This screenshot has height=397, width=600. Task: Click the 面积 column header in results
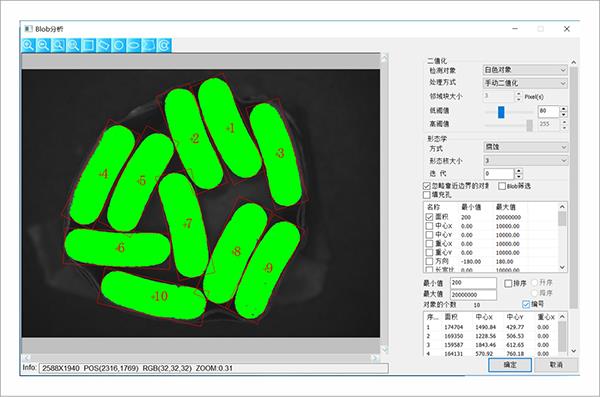(x=451, y=317)
